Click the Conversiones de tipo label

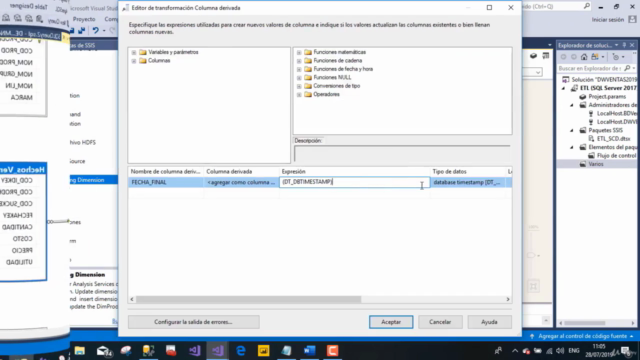337,86
